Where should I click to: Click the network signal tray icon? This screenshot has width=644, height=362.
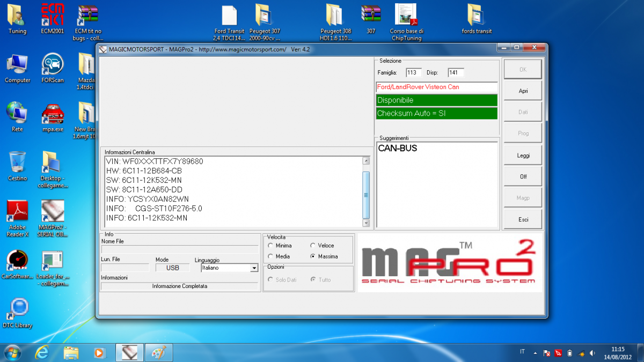coord(581,353)
